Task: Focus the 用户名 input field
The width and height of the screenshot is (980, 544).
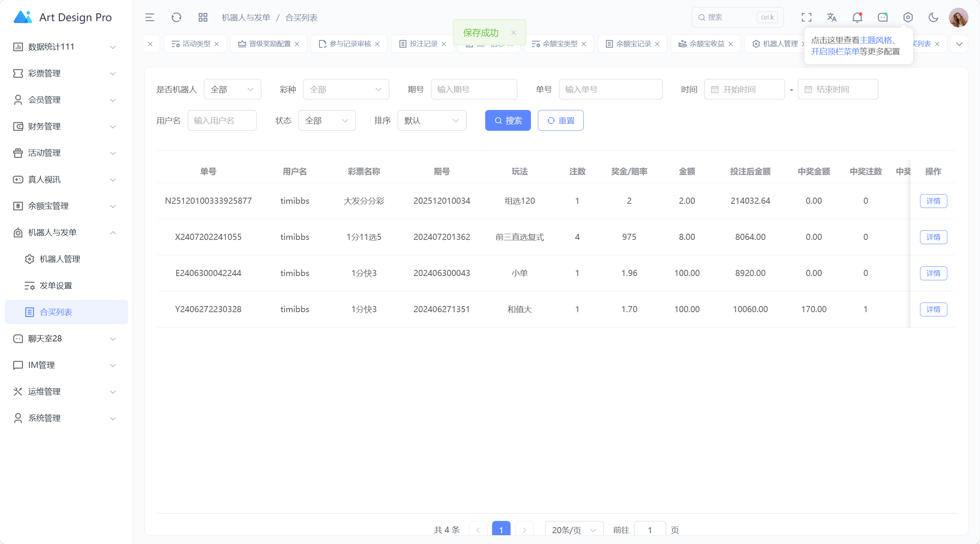Action: tap(222, 120)
